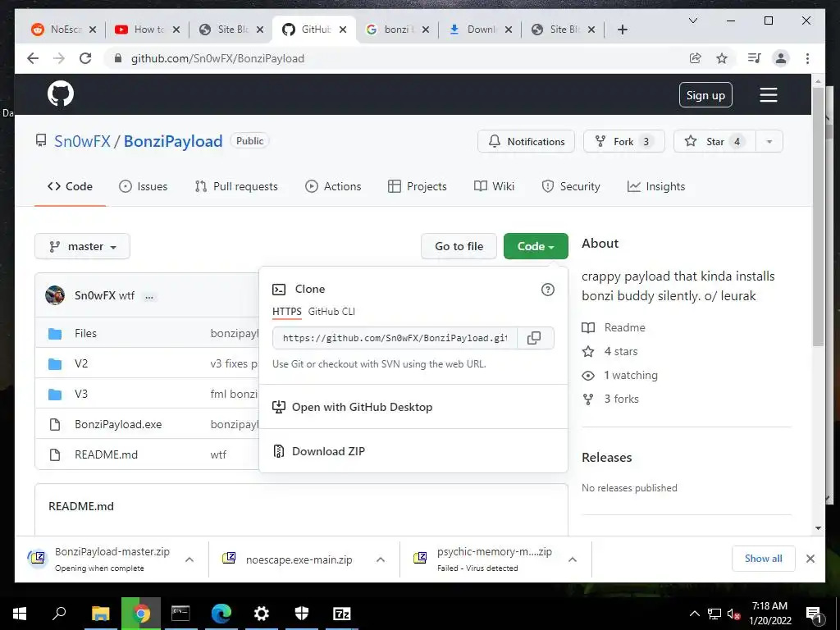
Task: View site lock security info
Action: [x=118, y=58]
